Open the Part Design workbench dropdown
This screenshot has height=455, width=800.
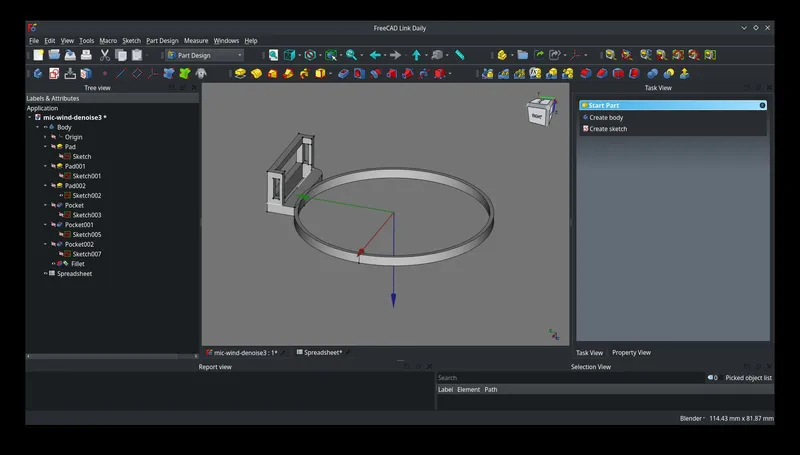[x=204, y=55]
